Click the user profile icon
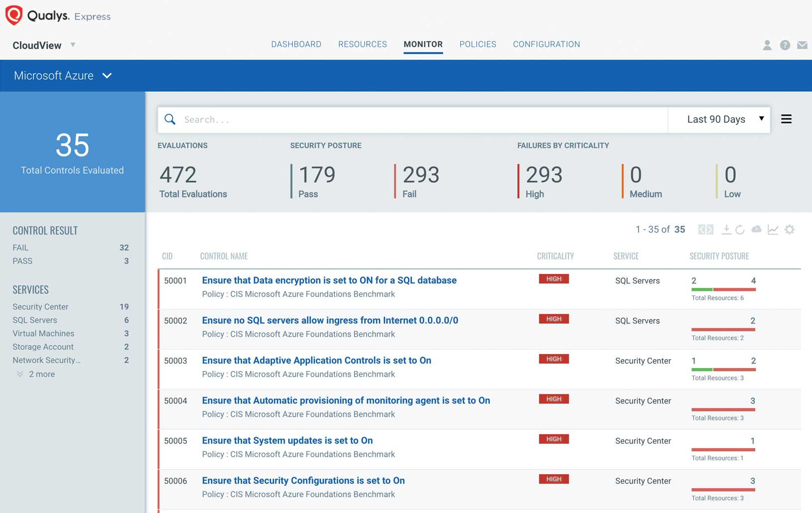Screen dimensions: 812x513 766,45
